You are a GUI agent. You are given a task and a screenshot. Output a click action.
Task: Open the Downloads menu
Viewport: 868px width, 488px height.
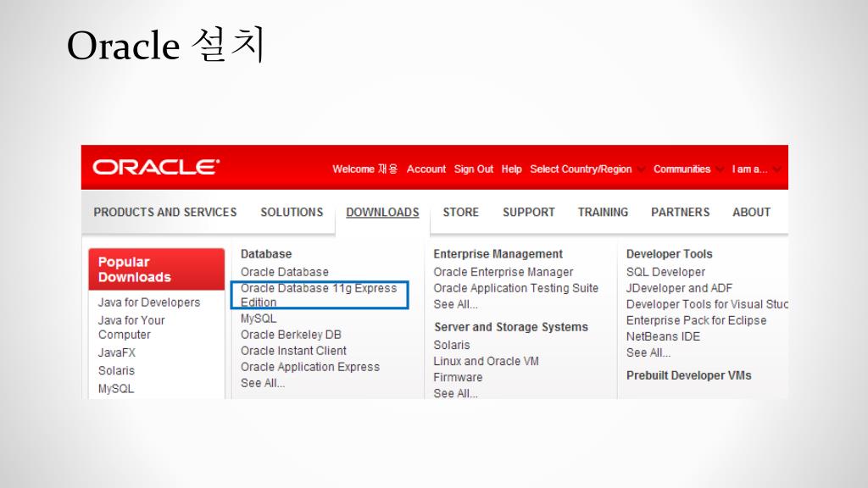coord(382,212)
